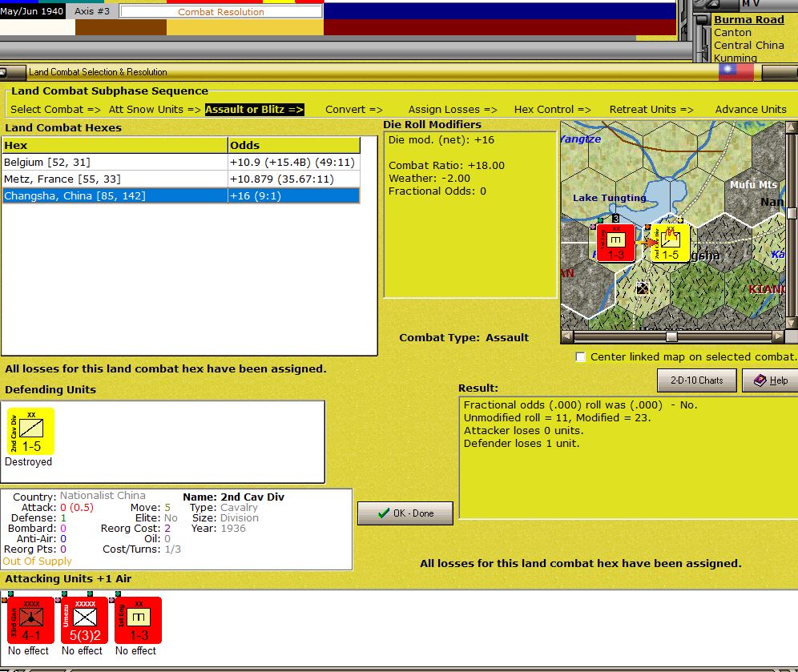Select the 1st Eng 1-3 attacking unit
Screen dimensions: 798x672
click(x=139, y=620)
